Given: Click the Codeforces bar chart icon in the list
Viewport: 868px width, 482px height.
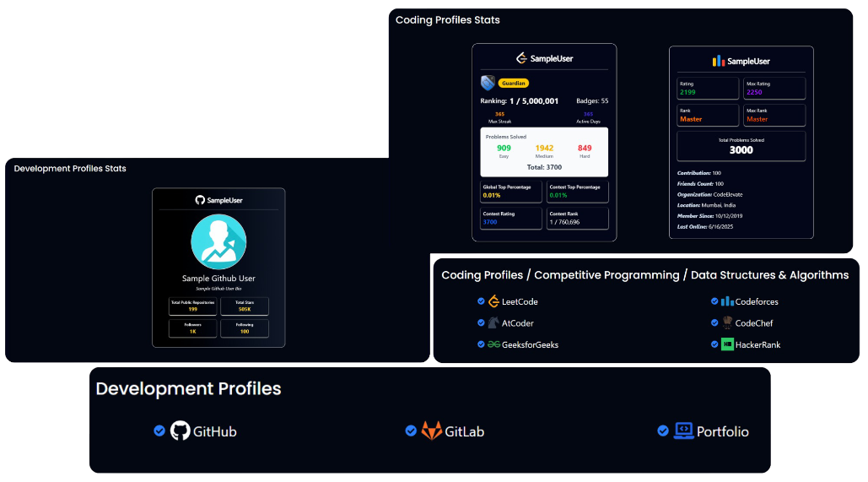Looking at the screenshot, I should [727, 301].
